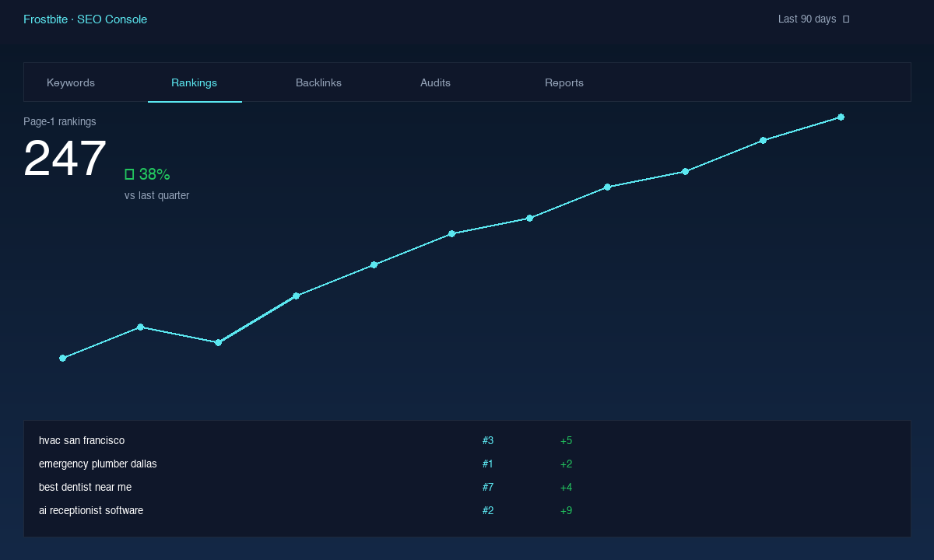Open best dentist near me keyword
The width and height of the screenshot is (934, 560).
pyautogui.click(x=86, y=487)
